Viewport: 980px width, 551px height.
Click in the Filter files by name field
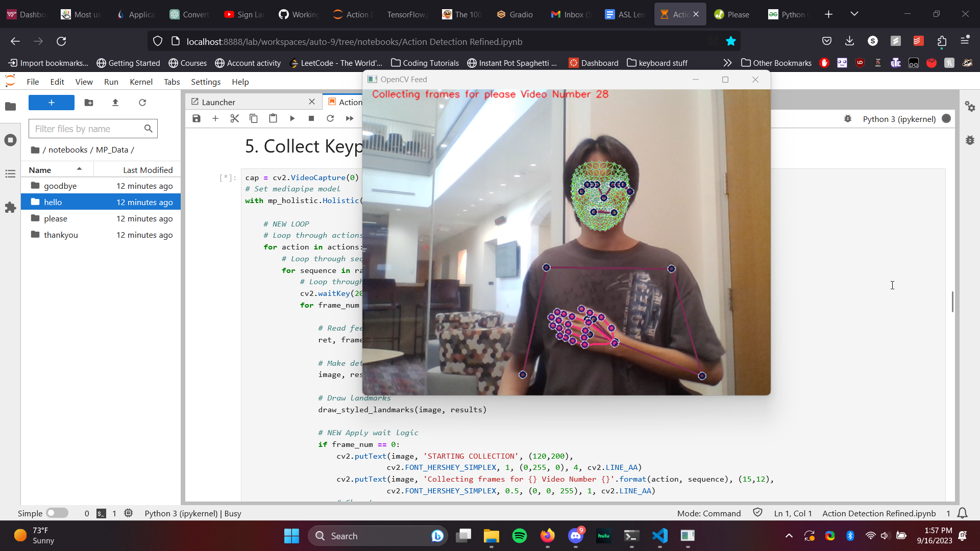[x=87, y=129]
